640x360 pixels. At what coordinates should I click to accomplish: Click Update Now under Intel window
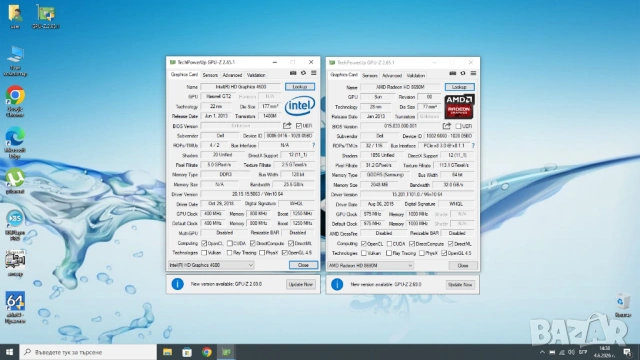tap(301, 284)
